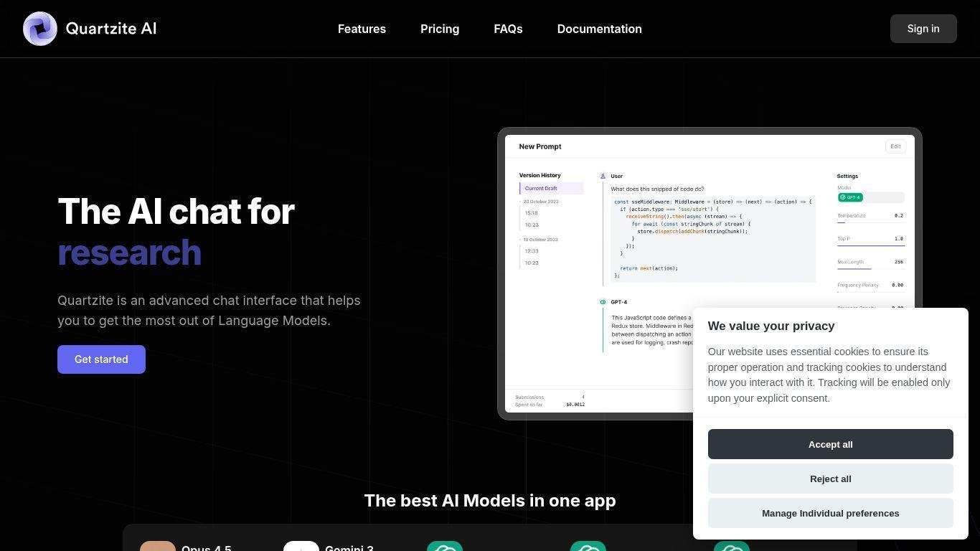Open Manage Individual preferences
This screenshot has height=551, width=980.
pos(830,513)
